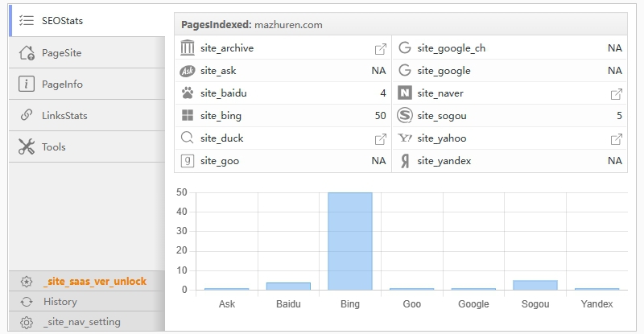Screen dimensions: 644x334
Task: Click the site_google_ch row label
Action: pos(452,48)
